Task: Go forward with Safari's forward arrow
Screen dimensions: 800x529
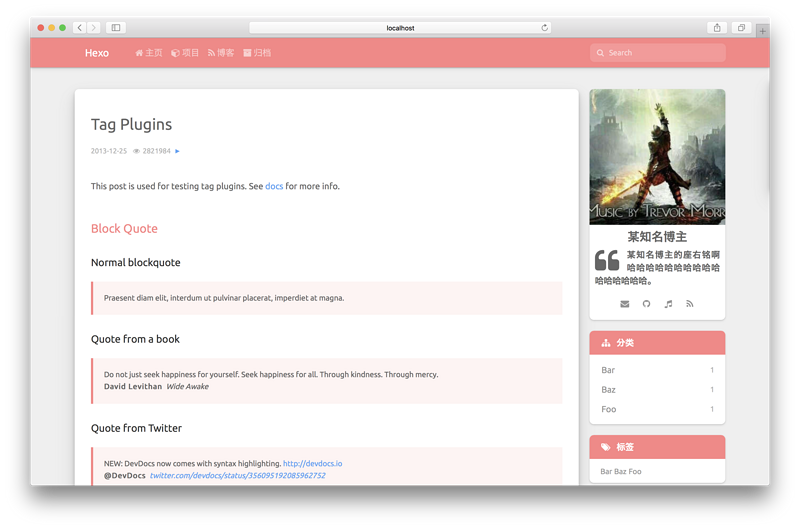Action: [x=93, y=28]
